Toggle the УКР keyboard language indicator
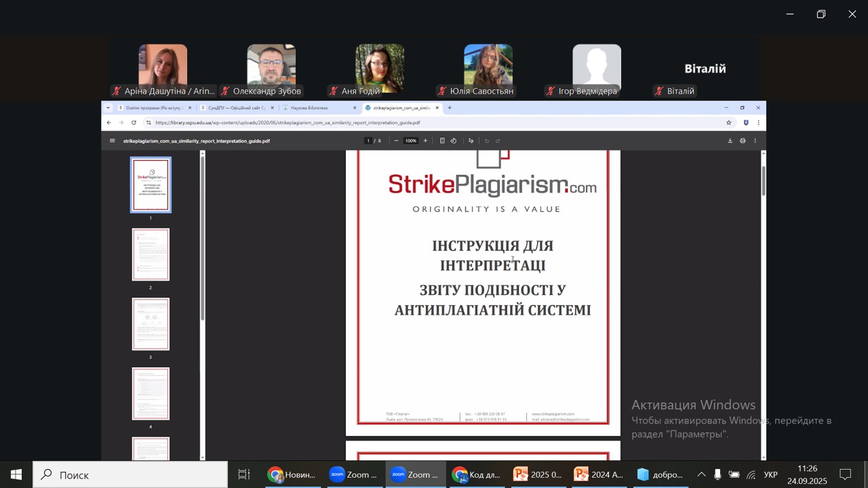Image resolution: width=868 pixels, height=488 pixels. pos(770,474)
